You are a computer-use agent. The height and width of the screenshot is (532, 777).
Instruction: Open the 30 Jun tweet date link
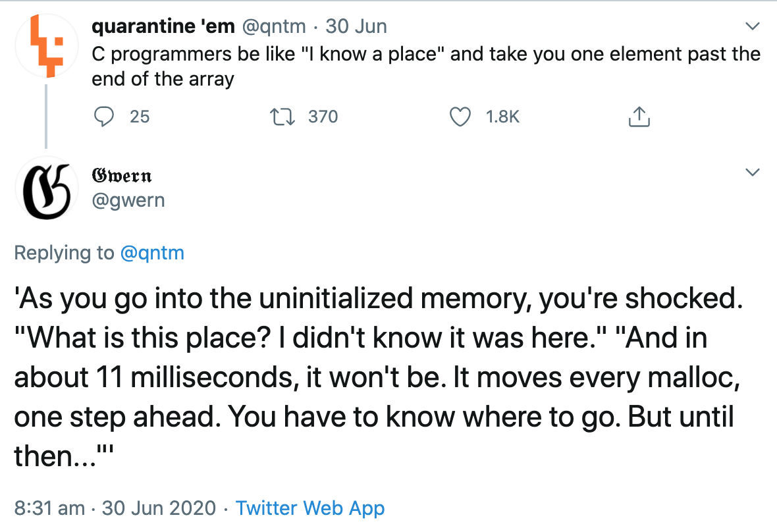356,26
